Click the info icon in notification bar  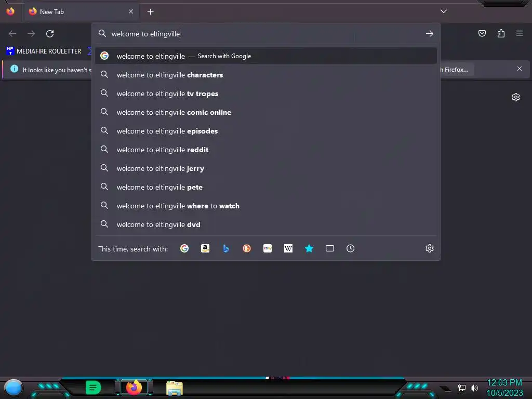[x=14, y=69]
